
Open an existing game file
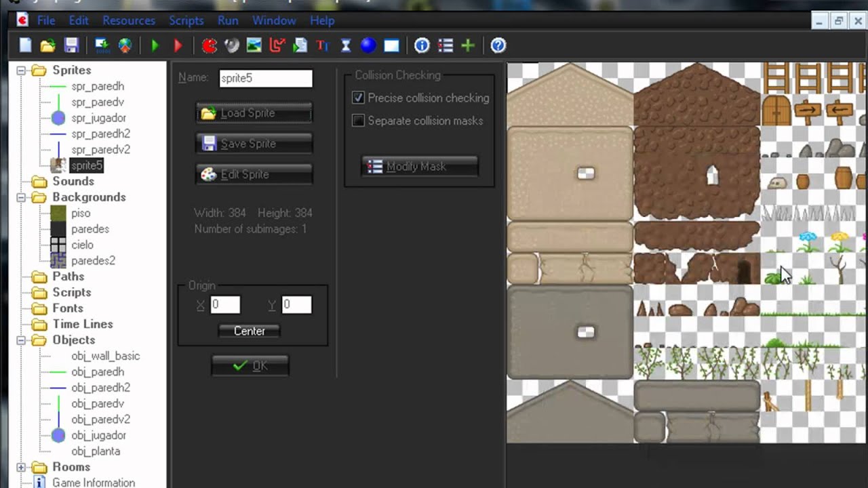(47, 45)
